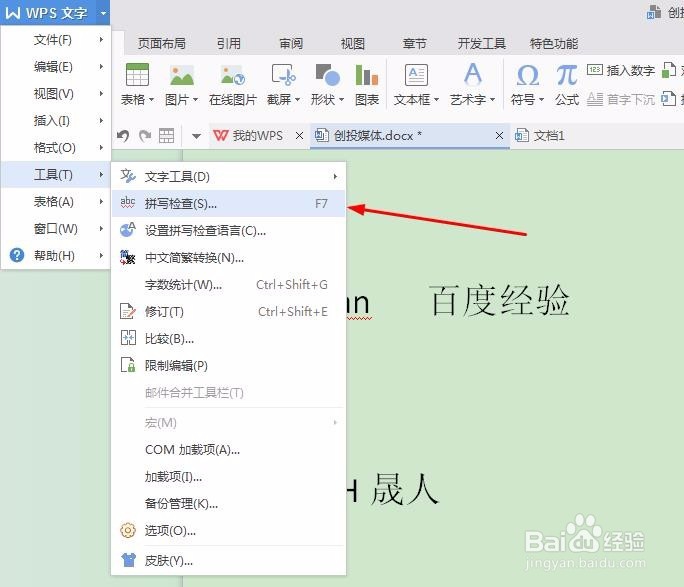
Task: Expand the WordArt (艺术字) dropdown arrow
Action: [492, 99]
